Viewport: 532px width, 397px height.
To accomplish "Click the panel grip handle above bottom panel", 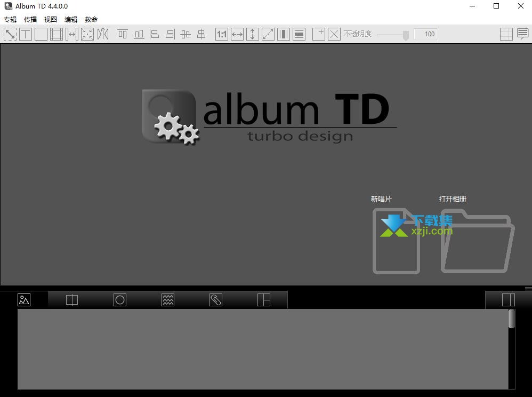I will 528,289.
